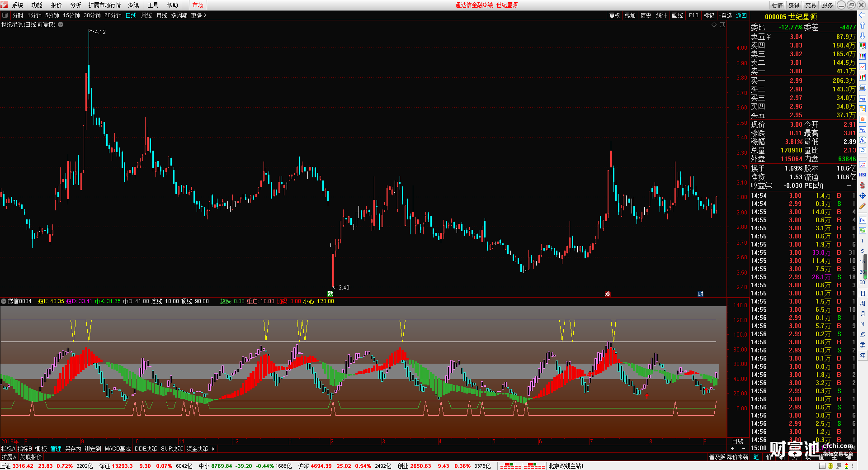Select the candlestick chart icon in sidebar
Screen dimensions: 868x470
pos(863,77)
